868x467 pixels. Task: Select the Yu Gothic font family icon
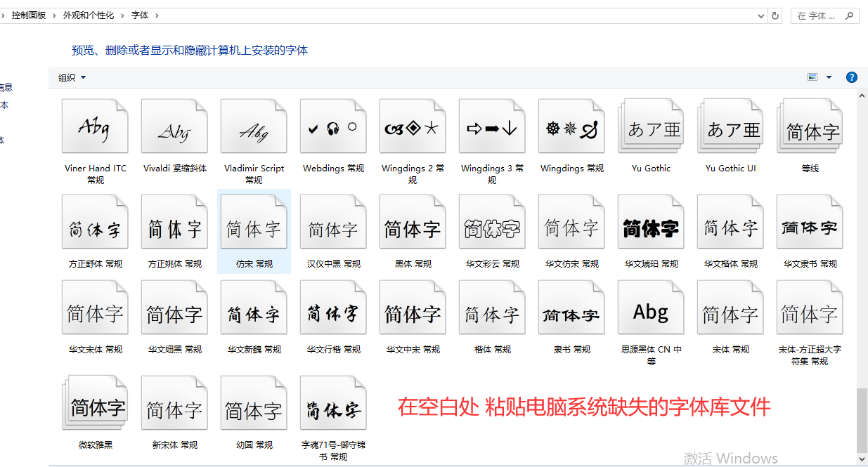(652, 126)
